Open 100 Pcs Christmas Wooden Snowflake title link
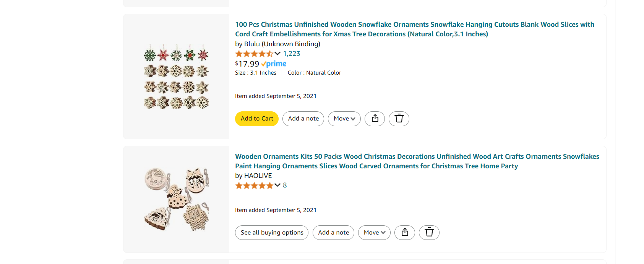 point(415,29)
